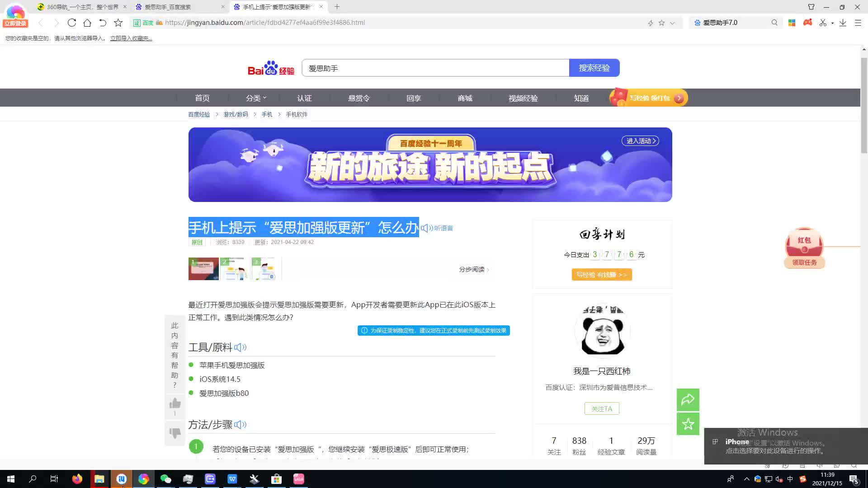Switch to the 360导航 tab
This screenshot has height=488, width=868.
click(81, 7)
